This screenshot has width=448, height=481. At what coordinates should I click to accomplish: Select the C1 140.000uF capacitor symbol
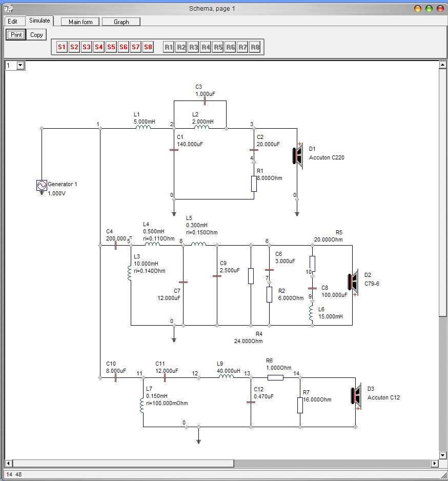point(174,150)
